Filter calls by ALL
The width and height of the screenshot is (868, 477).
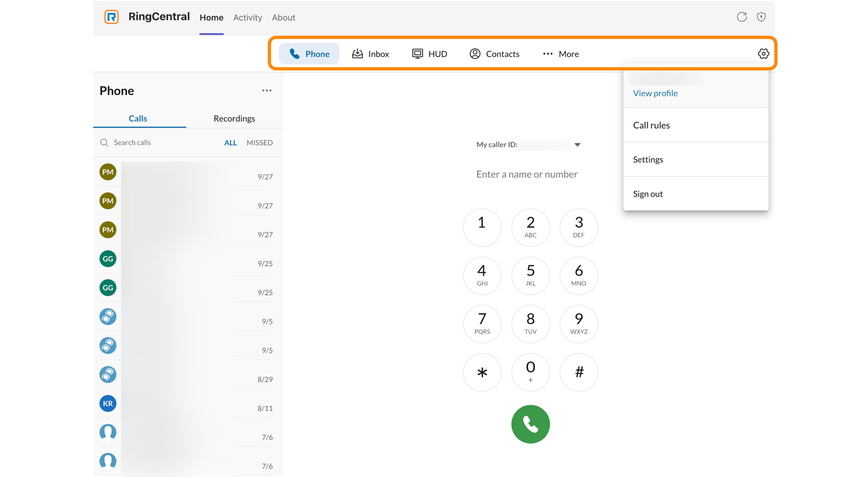[x=231, y=143]
